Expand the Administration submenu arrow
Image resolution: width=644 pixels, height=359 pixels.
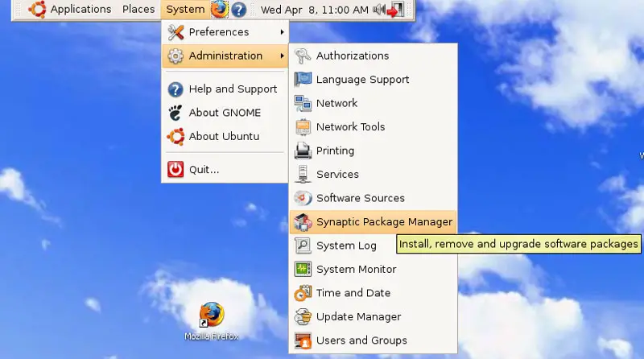pos(283,56)
